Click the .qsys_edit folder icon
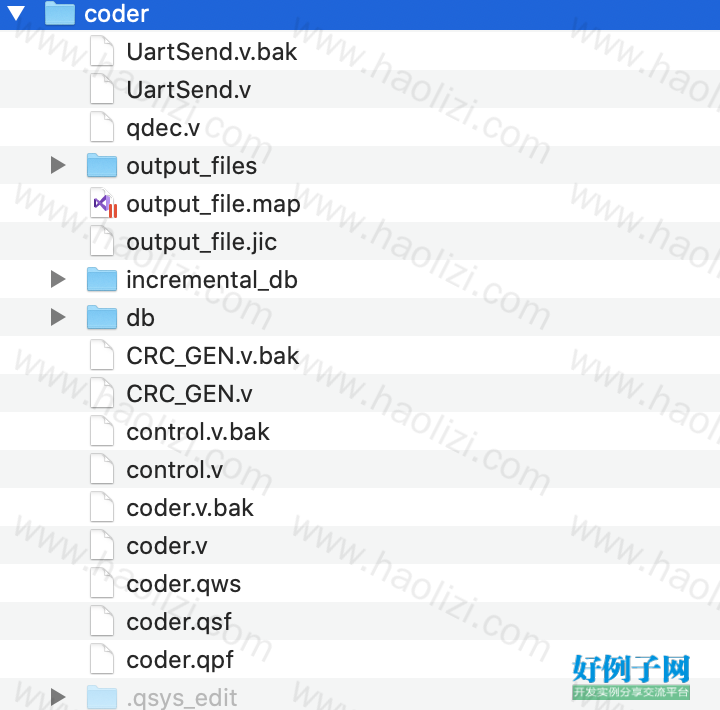The image size is (720, 710). pos(101,697)
